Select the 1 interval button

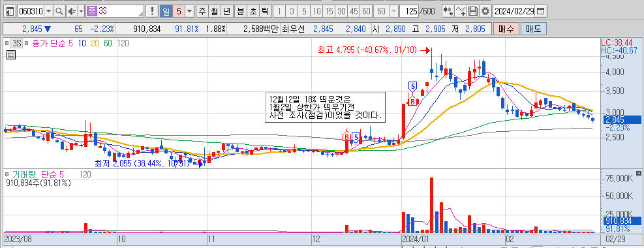coord(279,11)
